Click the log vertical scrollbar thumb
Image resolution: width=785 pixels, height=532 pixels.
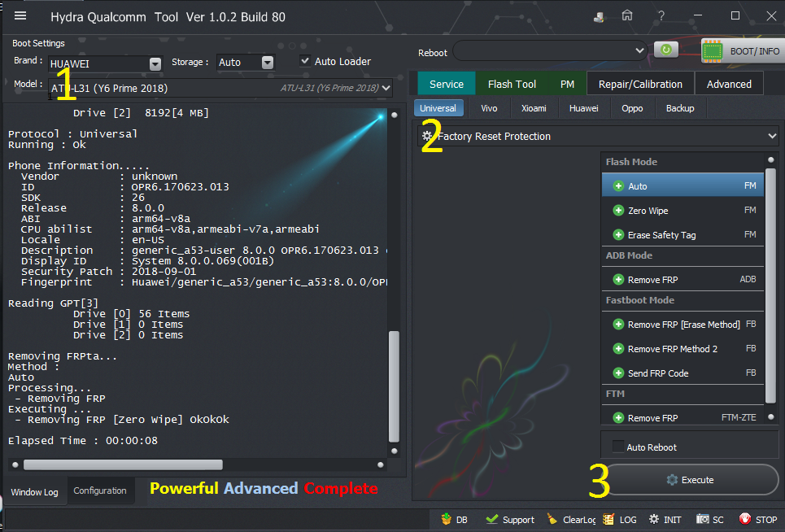(394, 386)
